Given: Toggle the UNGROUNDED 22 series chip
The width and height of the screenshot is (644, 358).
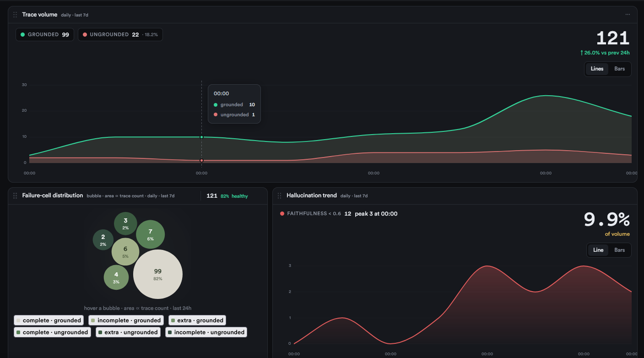Looking at the screenshot, I should (x=120, y=34).
